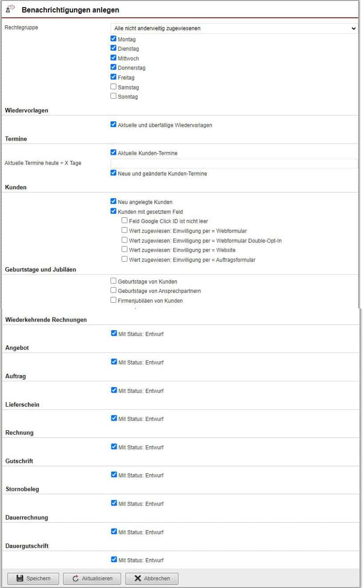
Task: Toggle the Neu angelegte Kunden checkbox
Action: (x=114, y=202)
